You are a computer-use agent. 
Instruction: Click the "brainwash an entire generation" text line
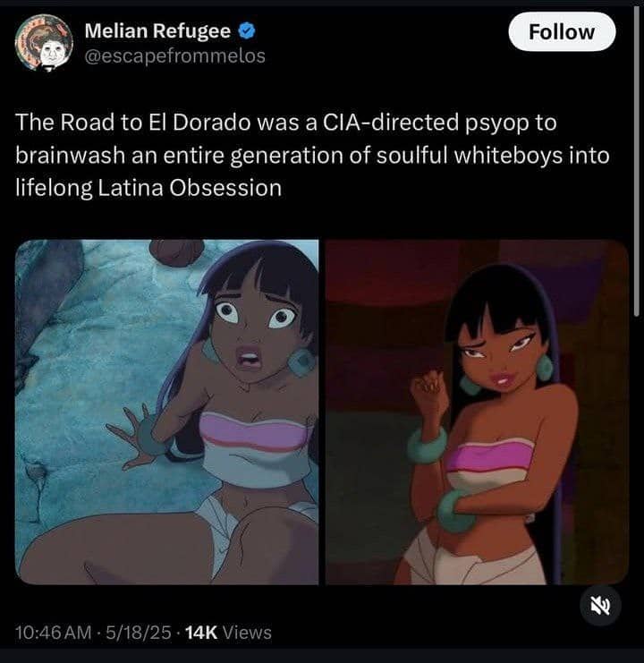(312, 155)
